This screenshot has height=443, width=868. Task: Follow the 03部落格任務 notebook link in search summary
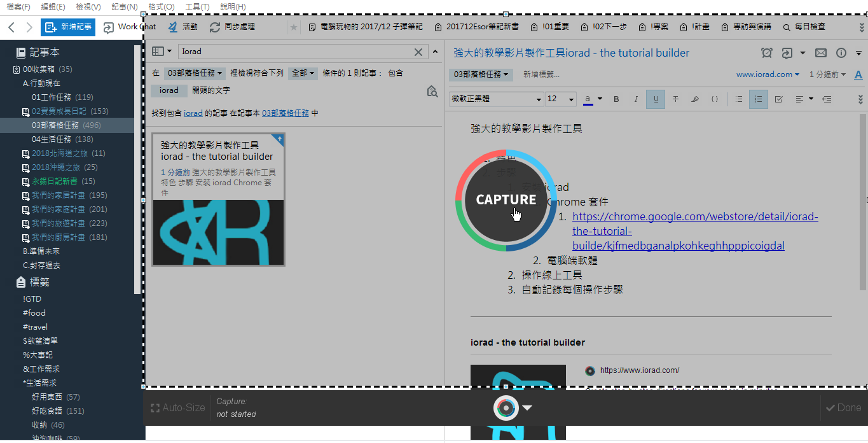coord(286,113)
